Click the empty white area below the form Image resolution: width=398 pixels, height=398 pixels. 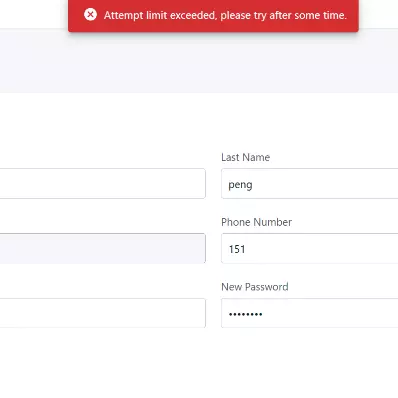[199, 363]
